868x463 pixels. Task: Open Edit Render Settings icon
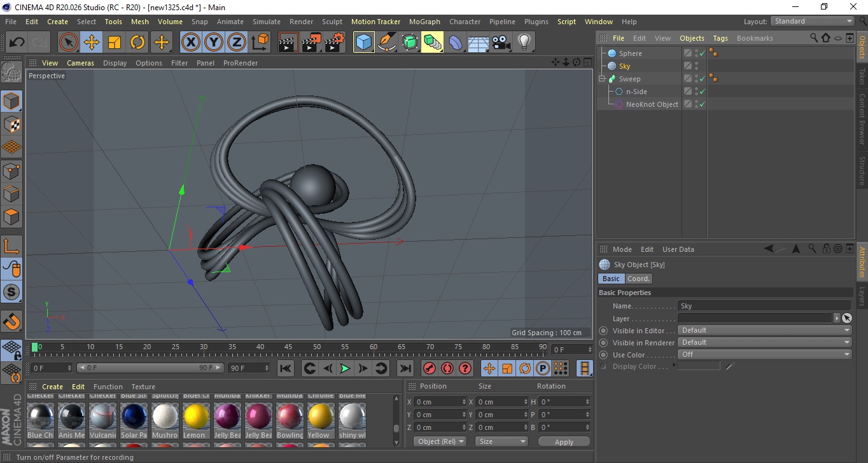[335, 43]
